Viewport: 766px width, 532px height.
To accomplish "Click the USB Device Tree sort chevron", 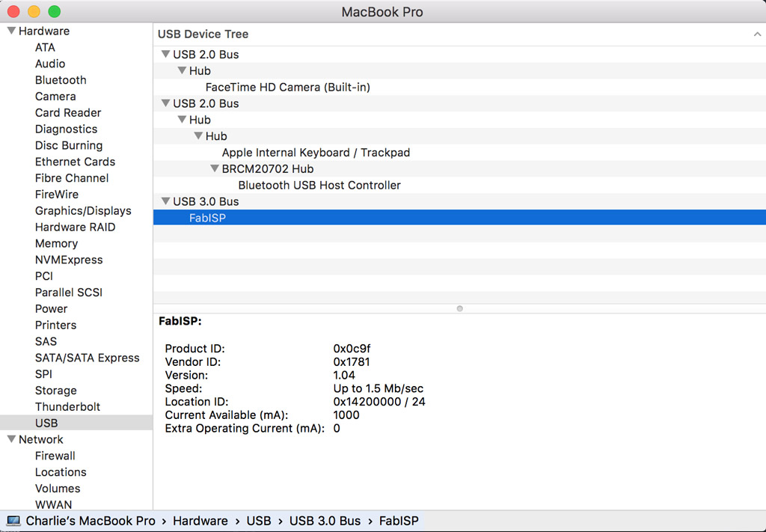I will pos(757,34).
